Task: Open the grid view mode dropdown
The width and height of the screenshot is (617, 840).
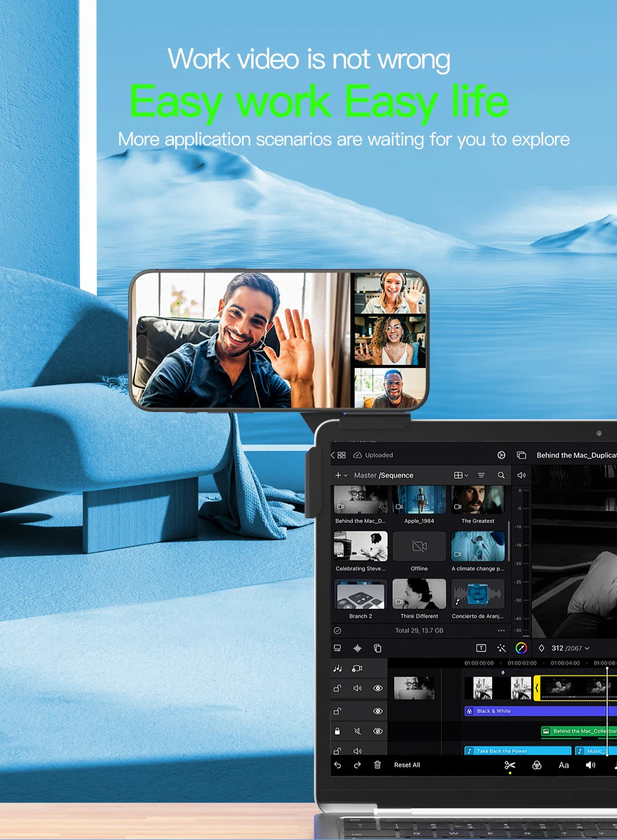Action: (x=461, y=476)
